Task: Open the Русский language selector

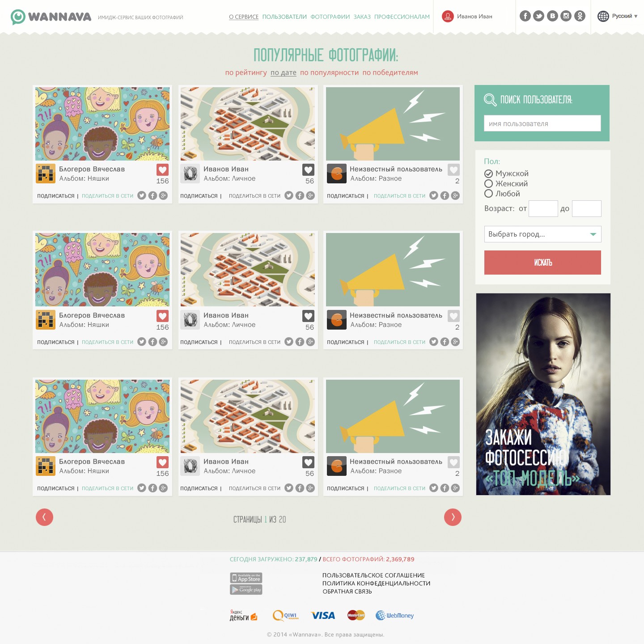Action: point(618,16)
